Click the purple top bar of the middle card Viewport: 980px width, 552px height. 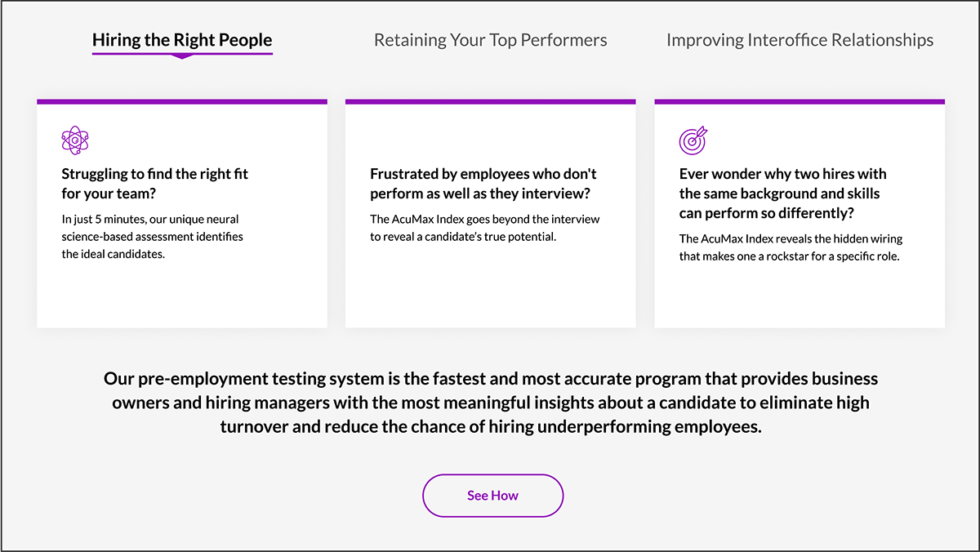click(x=491, y=102)
